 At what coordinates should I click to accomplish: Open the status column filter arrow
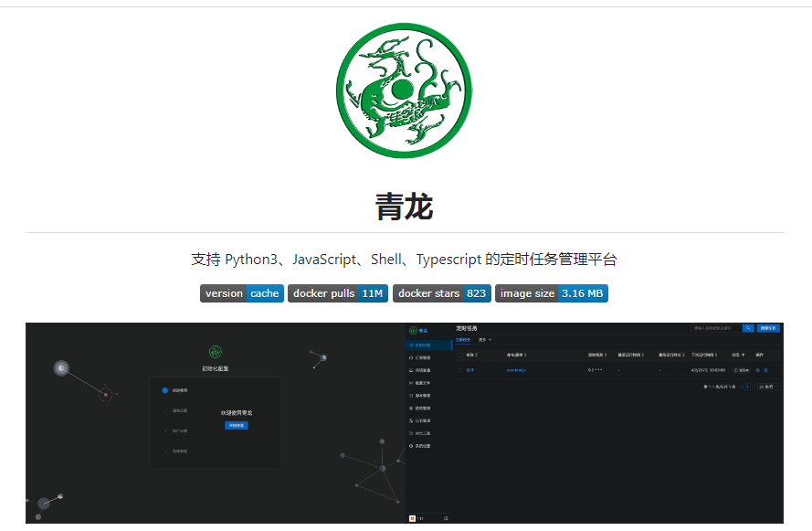tap(743, 354)
